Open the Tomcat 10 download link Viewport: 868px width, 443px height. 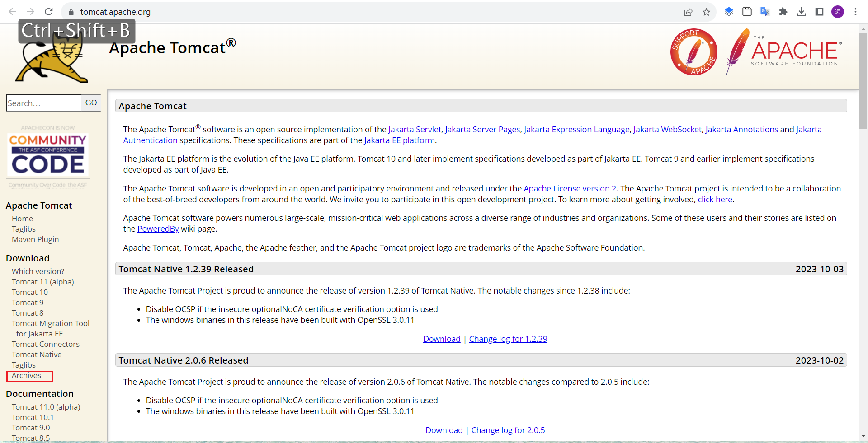tap(30, 292)
